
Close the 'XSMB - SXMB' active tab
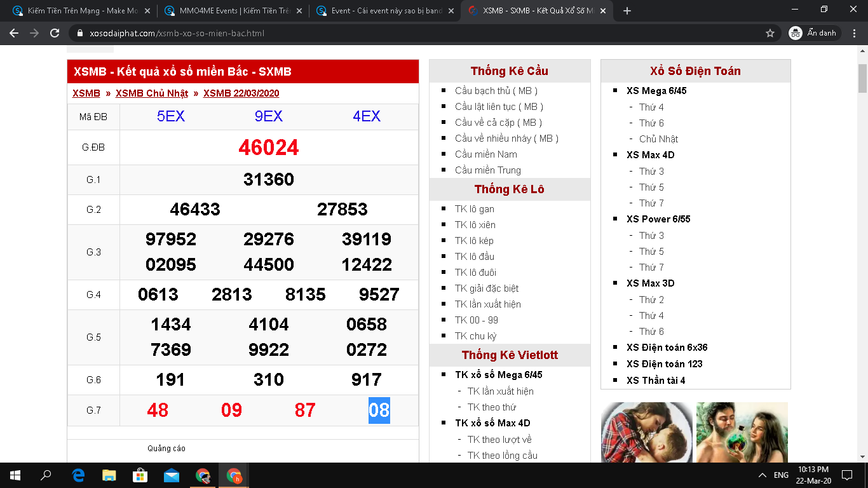603,11
